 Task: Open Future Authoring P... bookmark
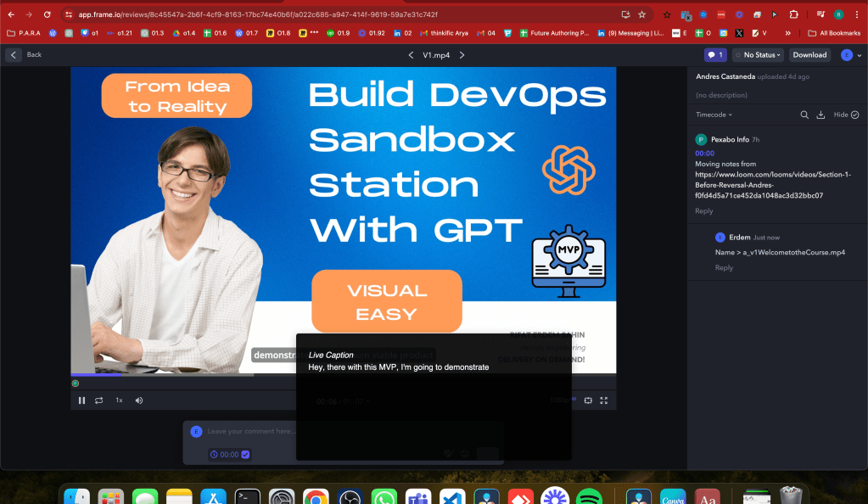tap(554, 33)
